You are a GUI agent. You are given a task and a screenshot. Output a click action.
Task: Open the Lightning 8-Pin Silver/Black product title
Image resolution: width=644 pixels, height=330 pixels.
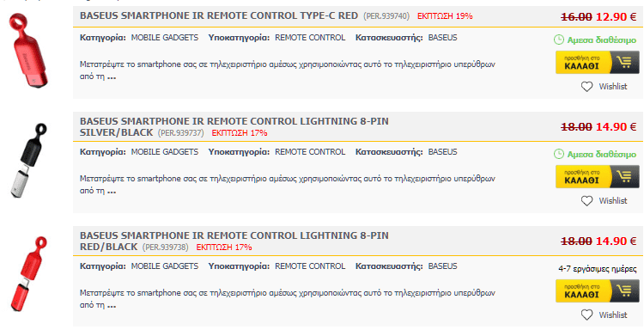pyautogui.click(x=234, y=127)
